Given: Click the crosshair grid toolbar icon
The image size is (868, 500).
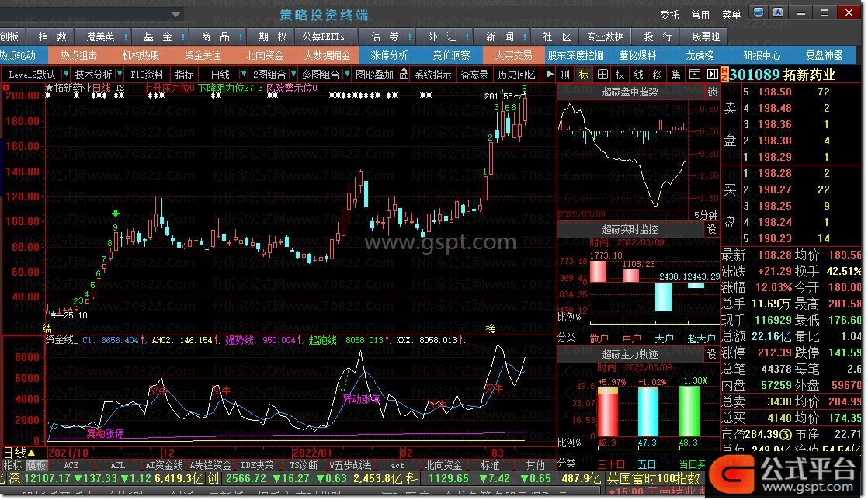Looking at the screenshot, I should pyautogui.click(x=602, y=75).
